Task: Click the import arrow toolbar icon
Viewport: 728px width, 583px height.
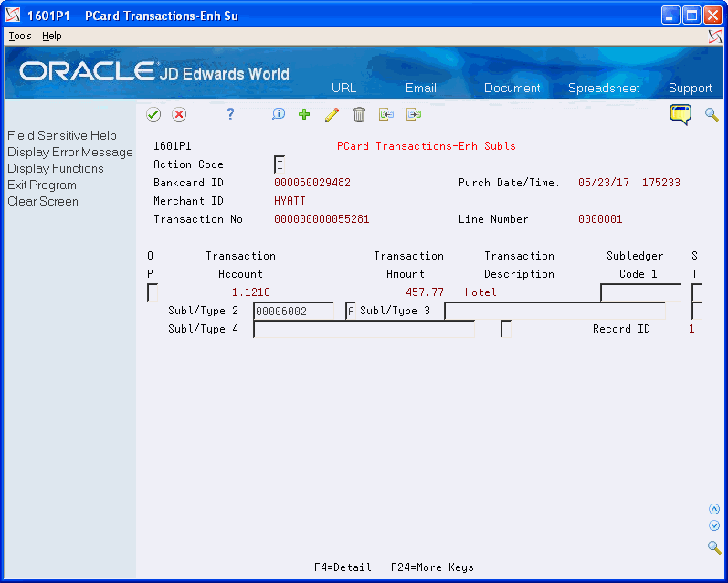Action: 385,114
